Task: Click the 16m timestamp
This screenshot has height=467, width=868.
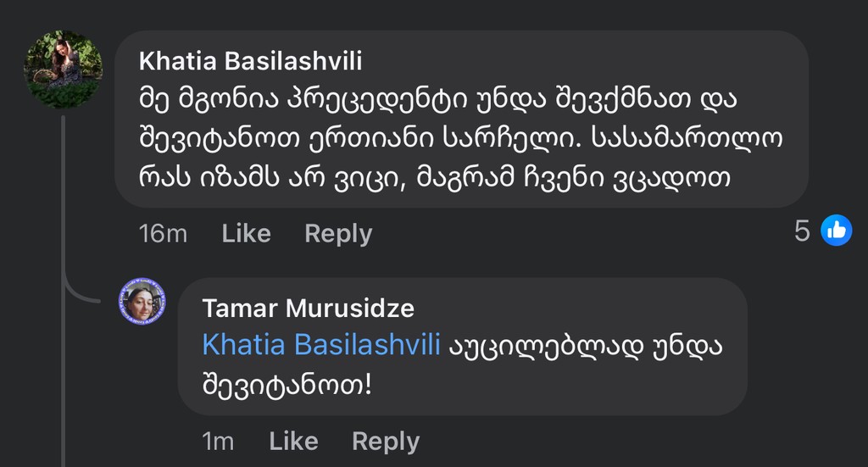Action: pyautogui.click(x=163, y=233)
